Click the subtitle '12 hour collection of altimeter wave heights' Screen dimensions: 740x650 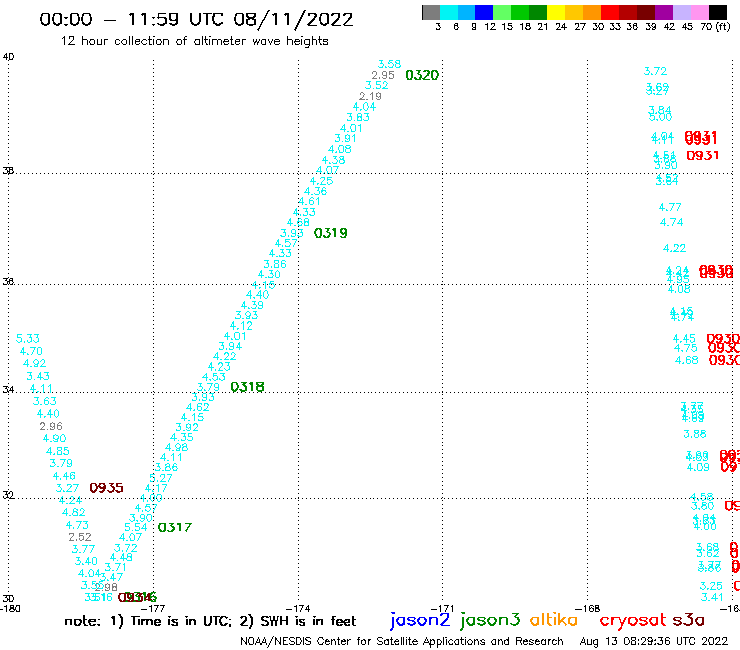(194, 41)
